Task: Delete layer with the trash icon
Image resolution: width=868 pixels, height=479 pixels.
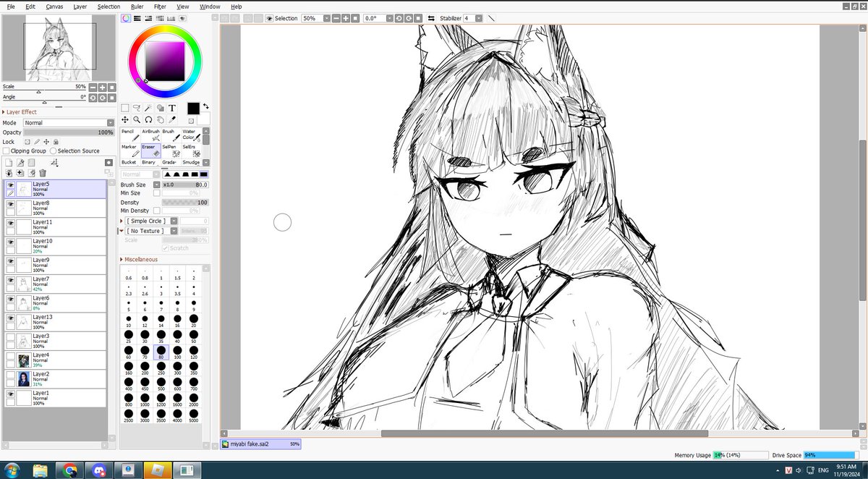Action: [43, 174]
